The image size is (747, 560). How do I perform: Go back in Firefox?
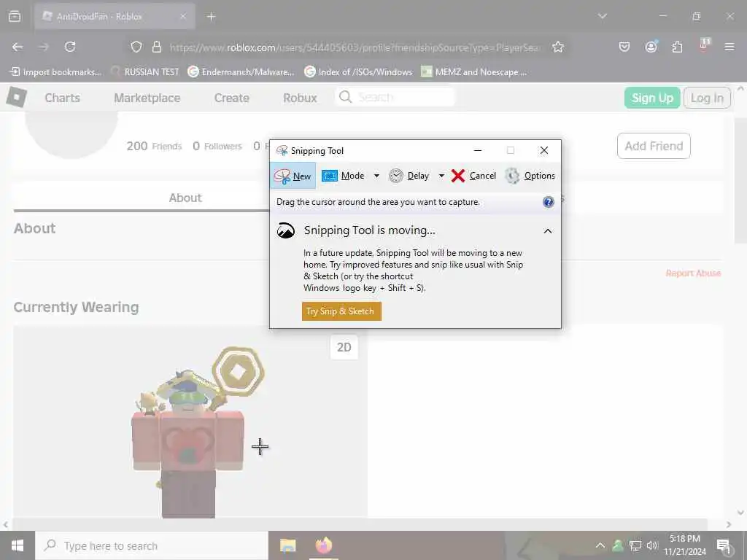(x=18, y=47)
